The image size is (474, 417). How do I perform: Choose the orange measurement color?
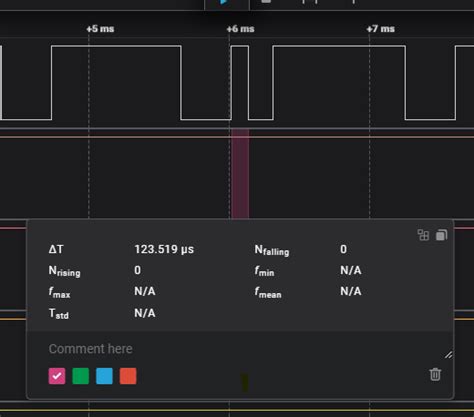pyautogui.click(x=128, y=376)
